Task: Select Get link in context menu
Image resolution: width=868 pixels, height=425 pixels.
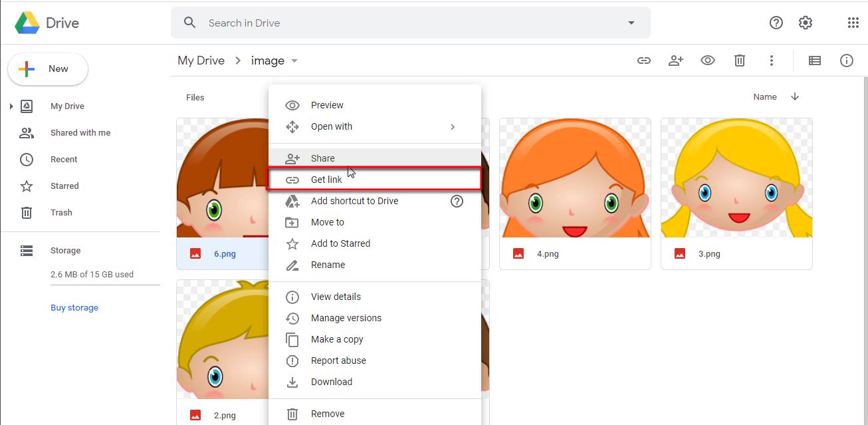Action: [x=326, y=179]
